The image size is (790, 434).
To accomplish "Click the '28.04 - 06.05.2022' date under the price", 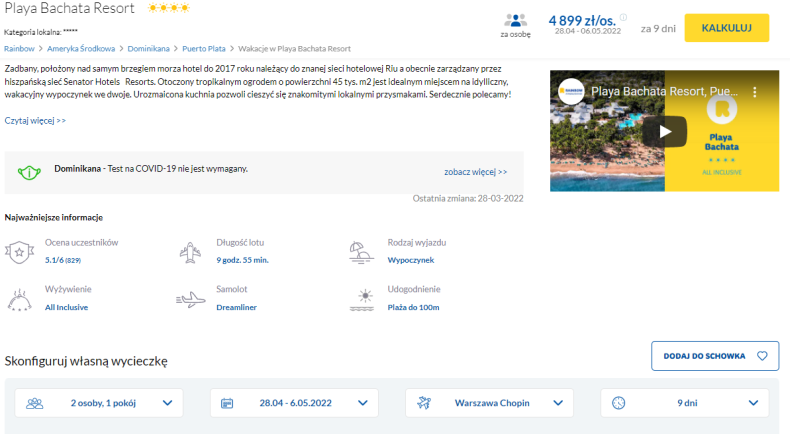I will tap(587, 31).
